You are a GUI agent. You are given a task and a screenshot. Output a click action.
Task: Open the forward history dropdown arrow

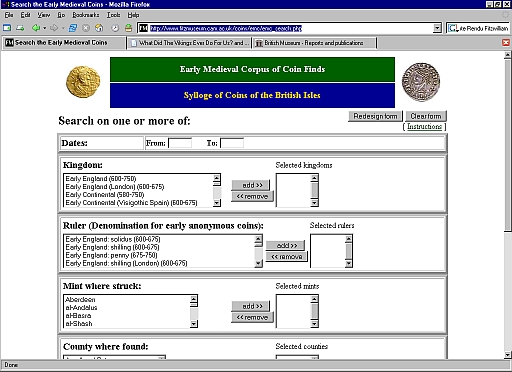(63, 28)
